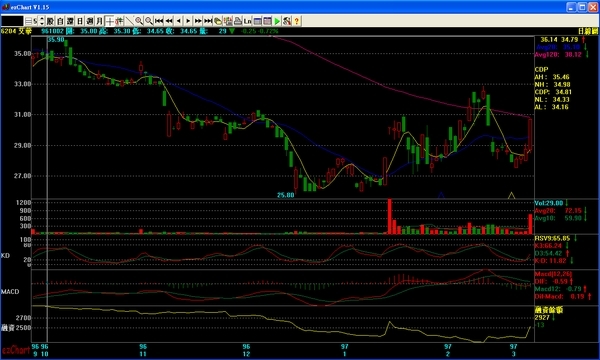600x360 pixels.
Task: Click the second window layout icon
Action: [267, 21]
